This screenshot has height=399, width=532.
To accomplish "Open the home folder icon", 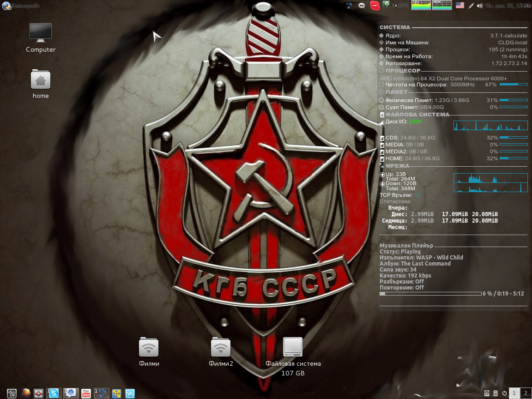I will (x=40, y=84).
